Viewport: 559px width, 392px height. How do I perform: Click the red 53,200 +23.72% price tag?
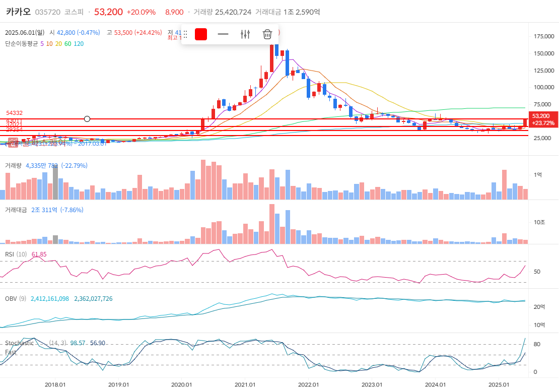tap(543, 119)
